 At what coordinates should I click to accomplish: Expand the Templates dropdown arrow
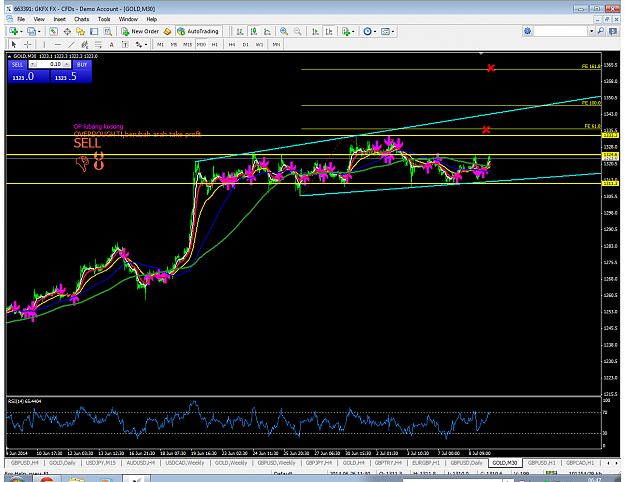click(393, 31)
